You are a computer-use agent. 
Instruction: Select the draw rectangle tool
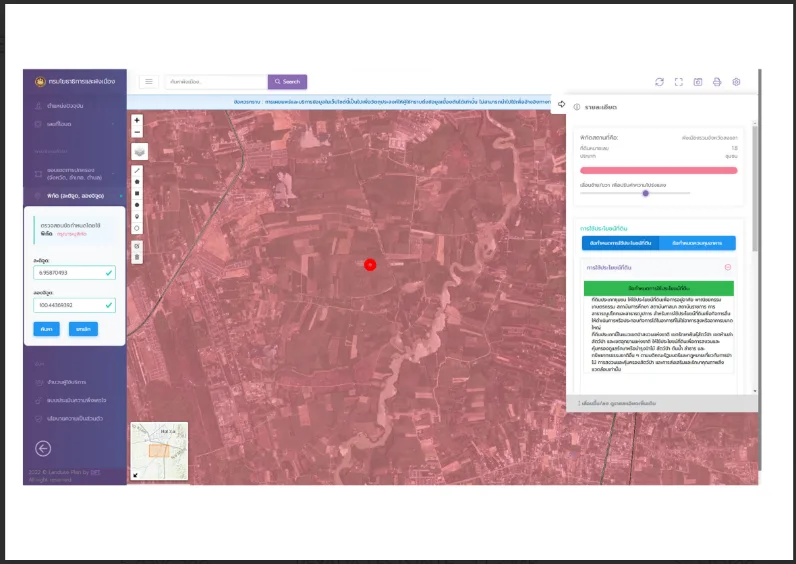pyautogui.click(x=137, y=193)
